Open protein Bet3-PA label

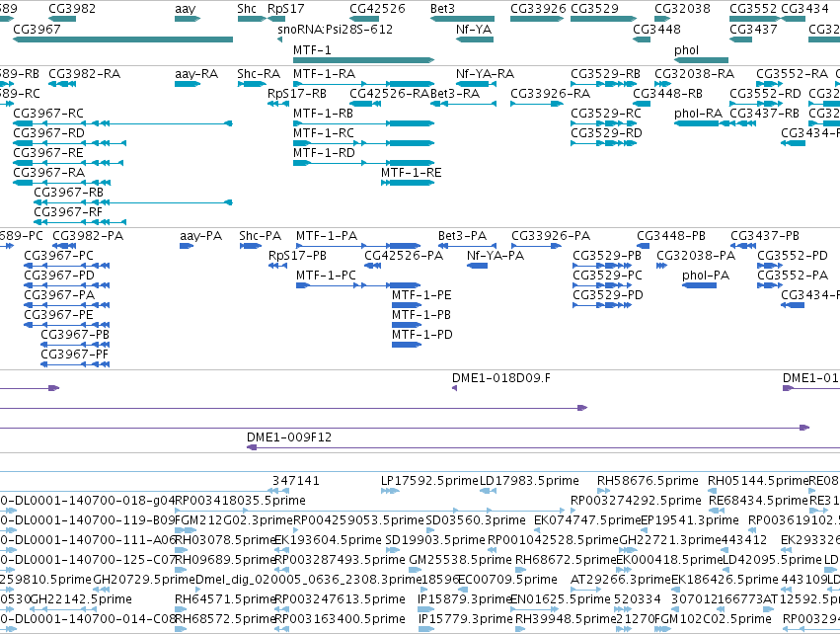click(x=462, y=236)
